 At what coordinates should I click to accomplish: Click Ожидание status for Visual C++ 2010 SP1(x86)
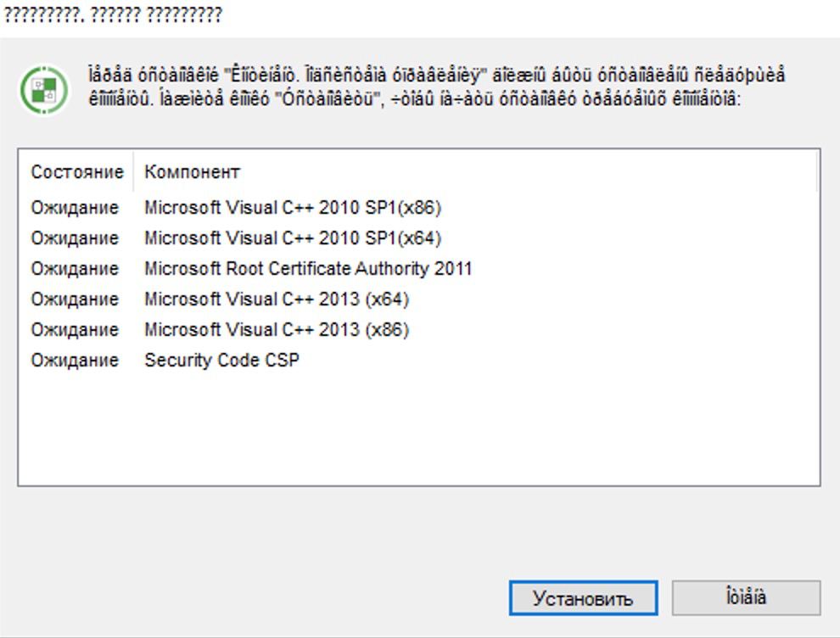pyautogui.click(x=75, y=208)
